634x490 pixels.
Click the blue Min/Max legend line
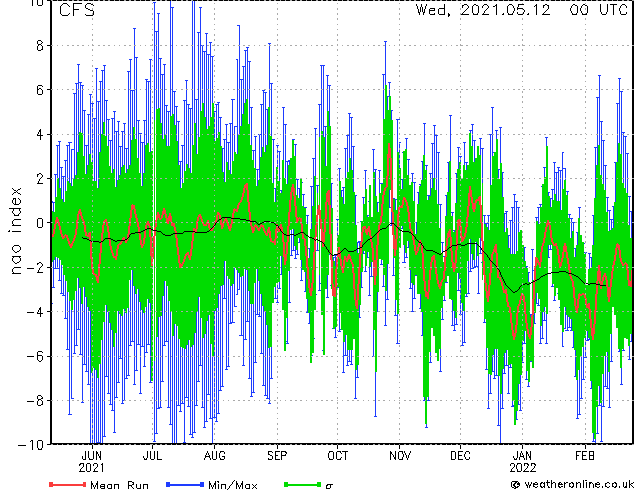click(185, 484)
